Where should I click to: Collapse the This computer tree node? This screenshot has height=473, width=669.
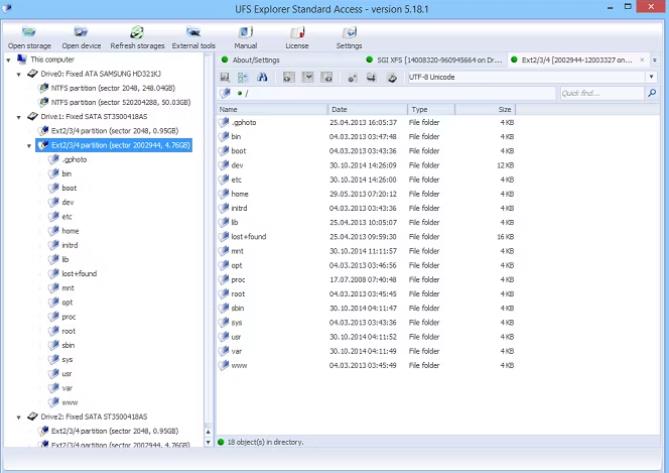[9, 60]
